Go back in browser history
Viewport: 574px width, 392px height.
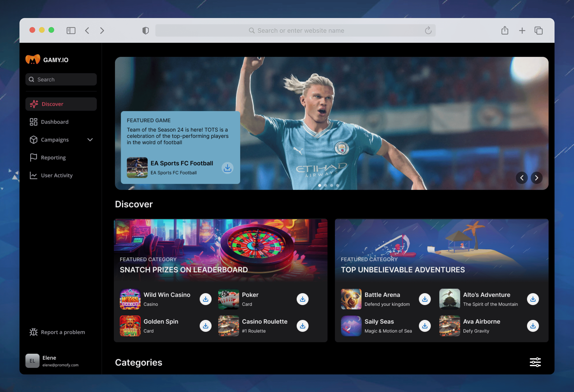point(87,30)
